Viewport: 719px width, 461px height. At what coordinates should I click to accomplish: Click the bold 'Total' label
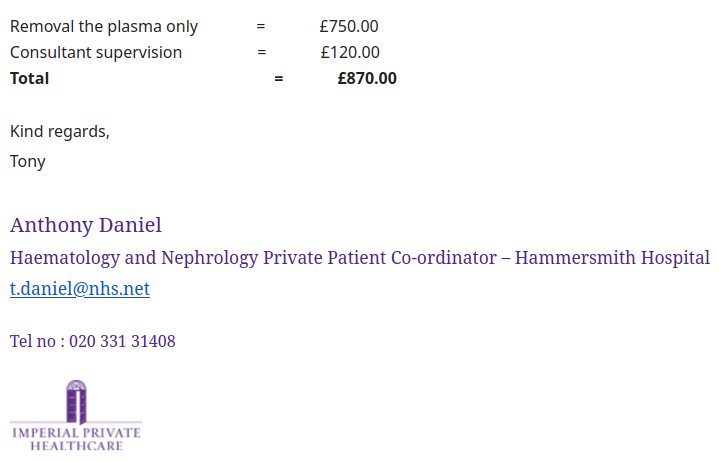click(x=29, y=78)
